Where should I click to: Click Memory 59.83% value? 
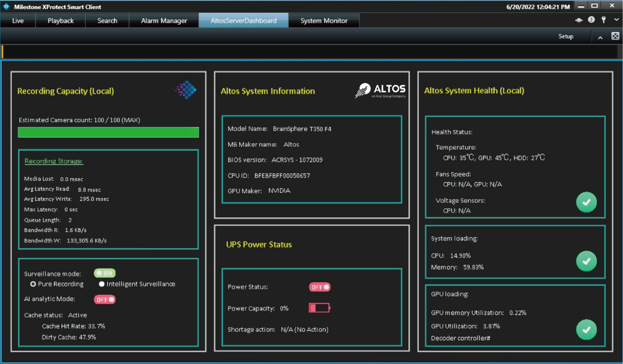pyautogui.click(x=473, y=267)
